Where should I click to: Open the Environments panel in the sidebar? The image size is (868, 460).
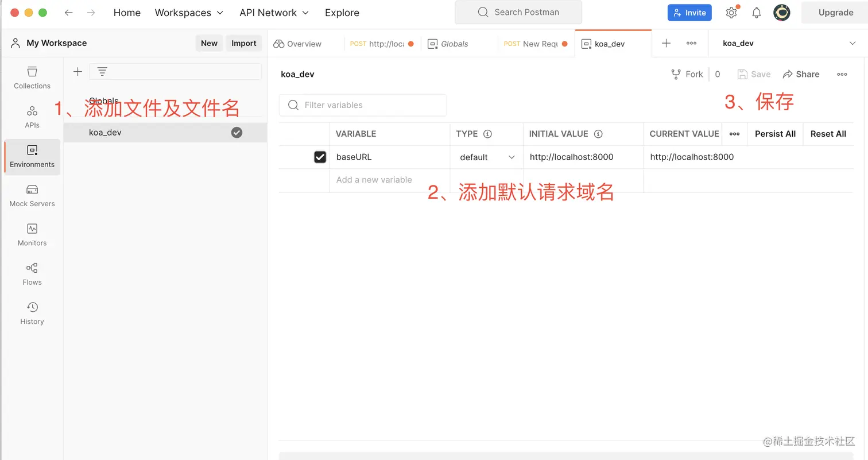click(x=32, y=156)
